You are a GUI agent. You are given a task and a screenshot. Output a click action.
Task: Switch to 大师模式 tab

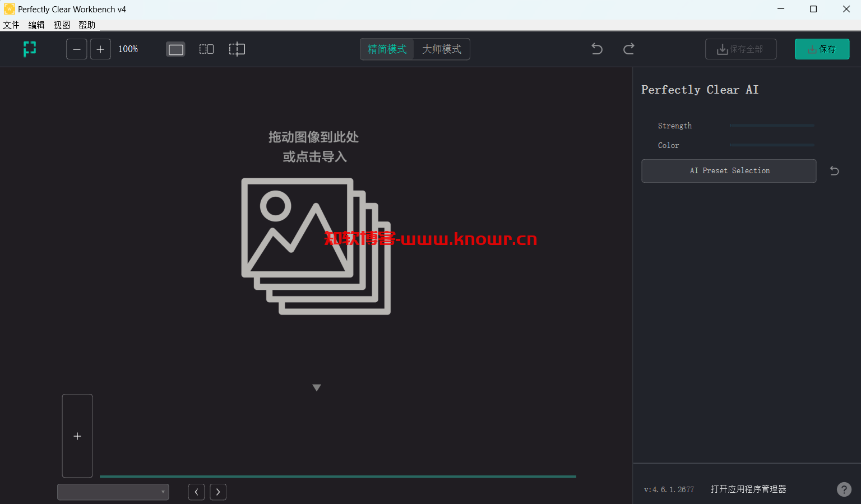[442, 49]
